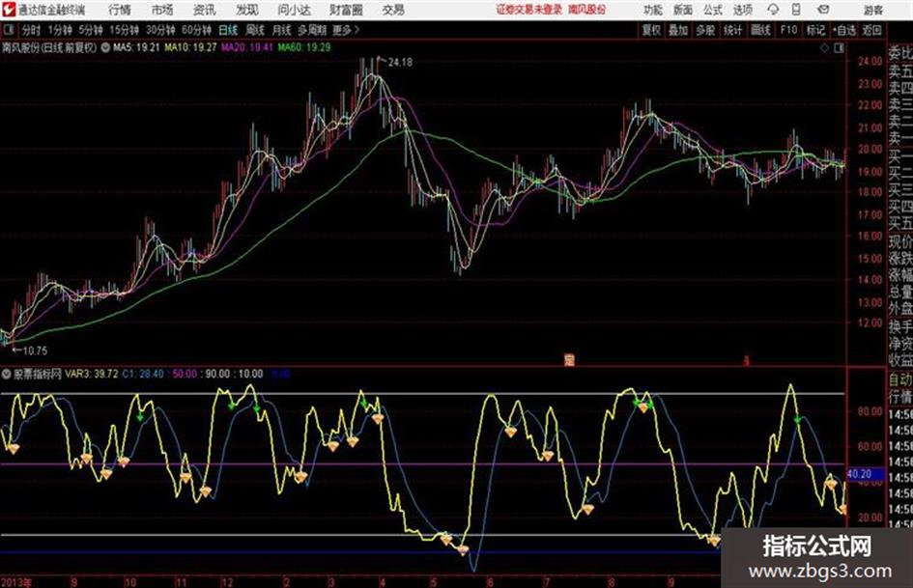Image resolution: width=913 pixels, height=588 pixels.
Task: Switch to the 5分钟 chart period
Action: point(91,30)
